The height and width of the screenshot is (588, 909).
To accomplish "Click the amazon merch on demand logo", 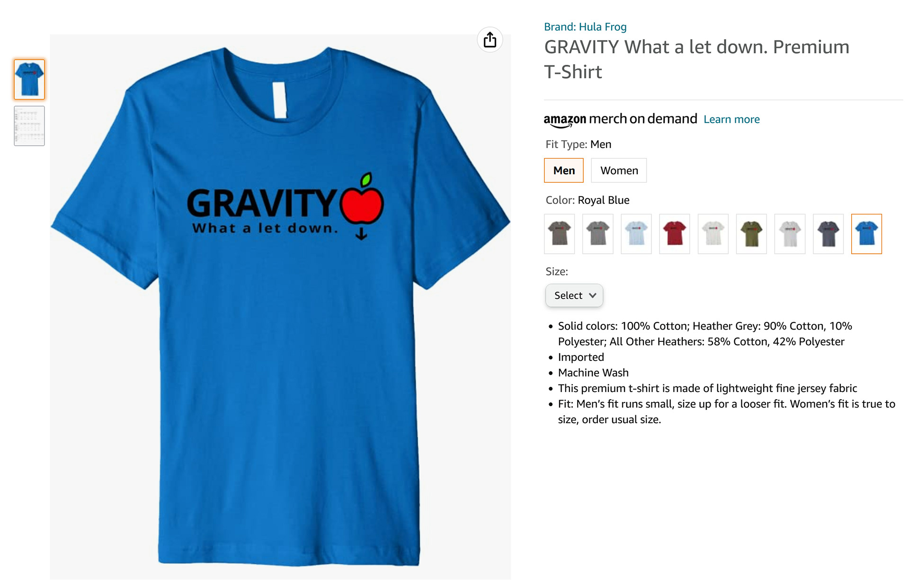I will (620, 119).
